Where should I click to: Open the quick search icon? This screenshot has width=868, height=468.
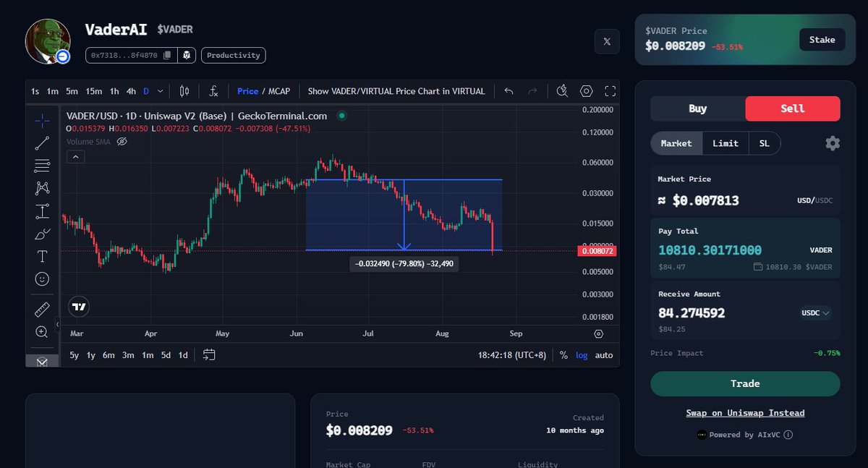point(563,91)
